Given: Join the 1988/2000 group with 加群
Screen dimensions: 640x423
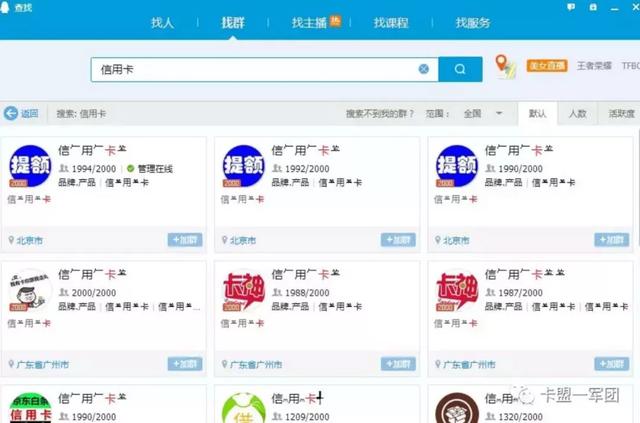Looking at the screenshot, I should tap(398, 364).
